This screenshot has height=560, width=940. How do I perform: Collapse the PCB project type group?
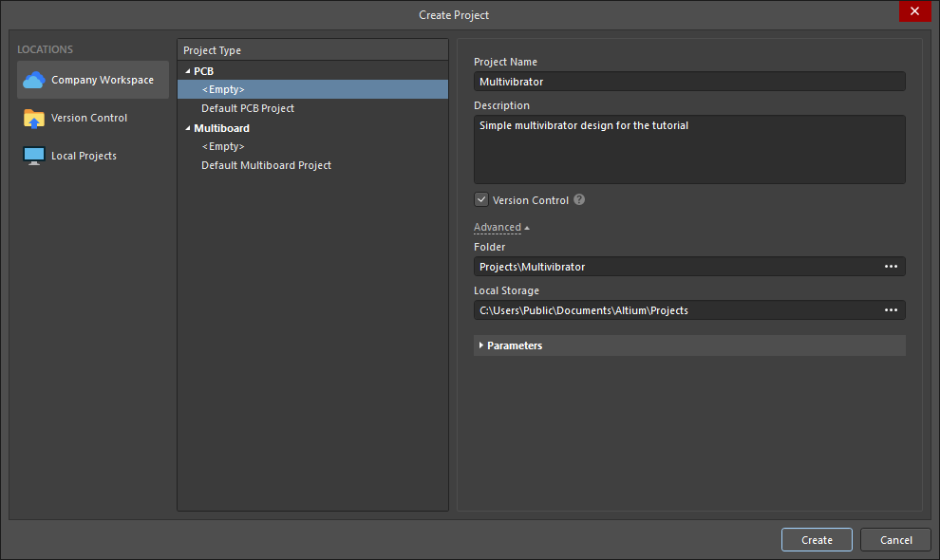coord(188,71)
